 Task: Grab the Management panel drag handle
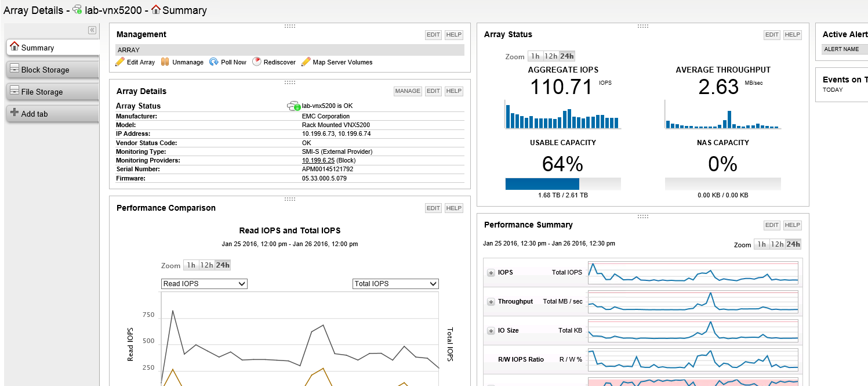pyautogui.click(x=290, y=26)
